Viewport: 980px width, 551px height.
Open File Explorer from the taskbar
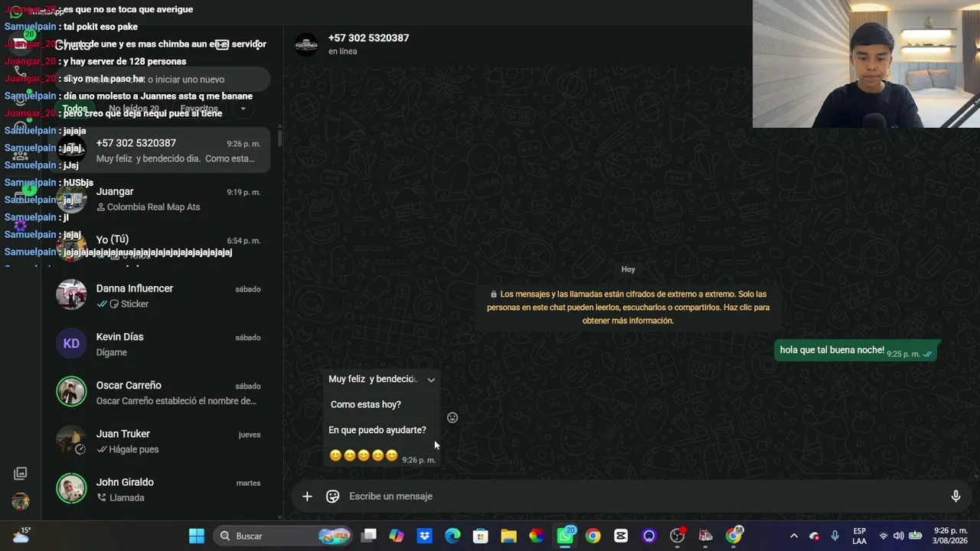509,536
